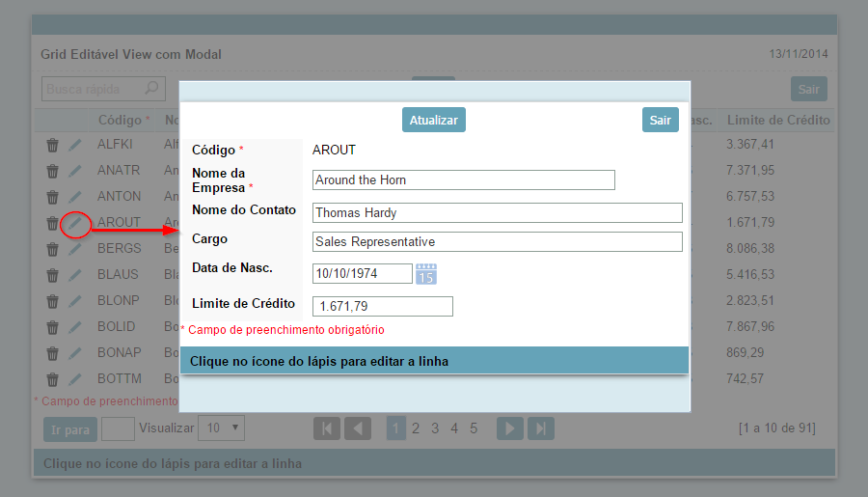Screen dimensions: 868x497
Task: Edit the BLAUS row with pencil icon
Action: pos(75,275)
